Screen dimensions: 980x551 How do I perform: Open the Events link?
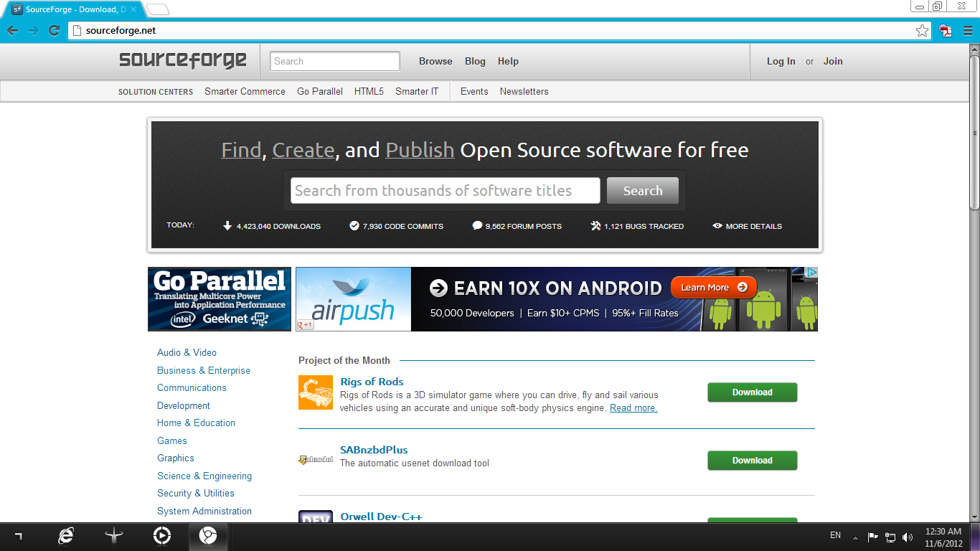point(474,91)
